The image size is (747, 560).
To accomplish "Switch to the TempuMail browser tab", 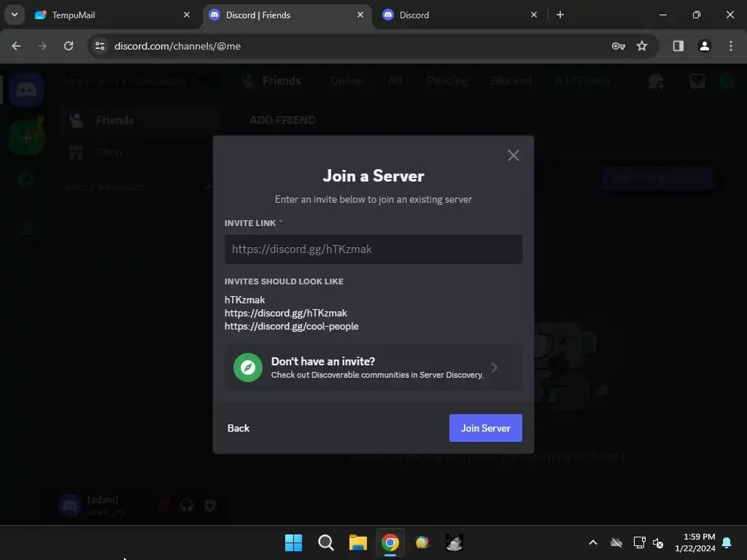I will (x=112, y=15).
